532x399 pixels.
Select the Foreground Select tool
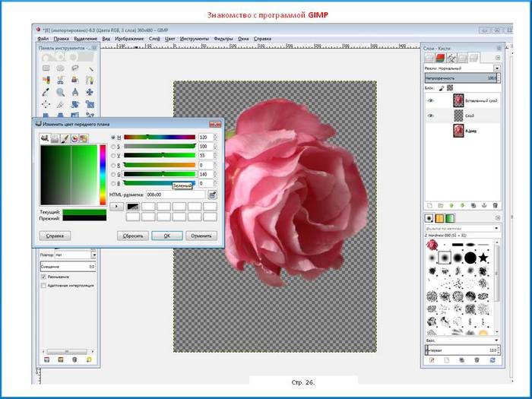(75, 80)
